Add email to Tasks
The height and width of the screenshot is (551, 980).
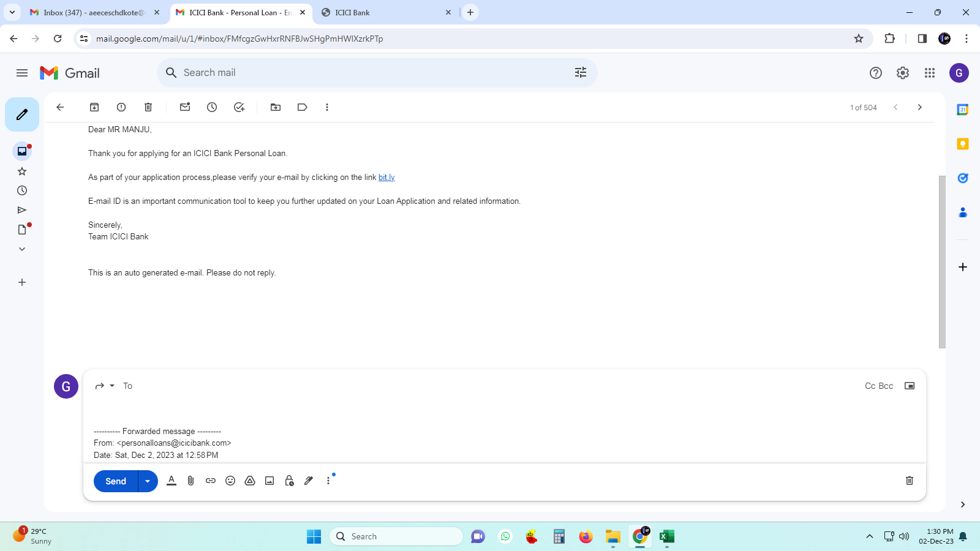point(239,107)
